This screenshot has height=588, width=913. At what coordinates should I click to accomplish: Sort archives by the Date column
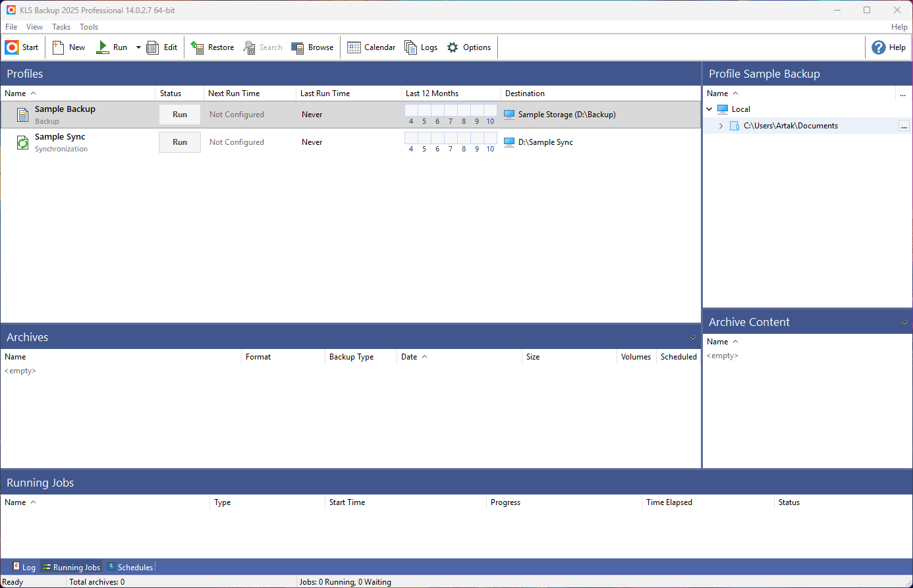pyautogui.click(x=409, y=357)
